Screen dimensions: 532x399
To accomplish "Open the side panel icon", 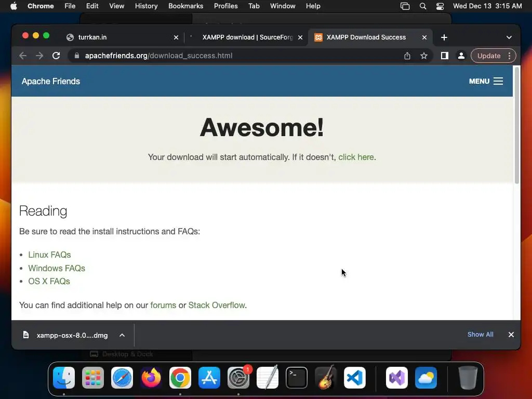I will click(x=445, y=56).
